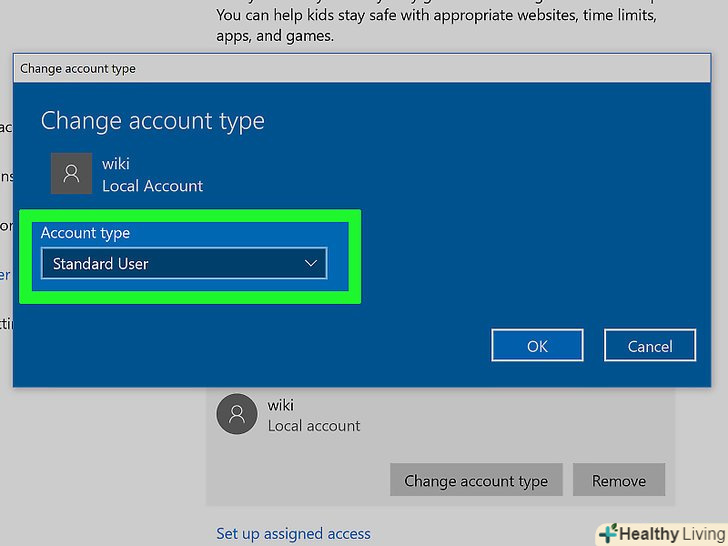The height and width of the screenshot is (546, 728).
Task: Click the Account type field label
Action: click(85, 233)
